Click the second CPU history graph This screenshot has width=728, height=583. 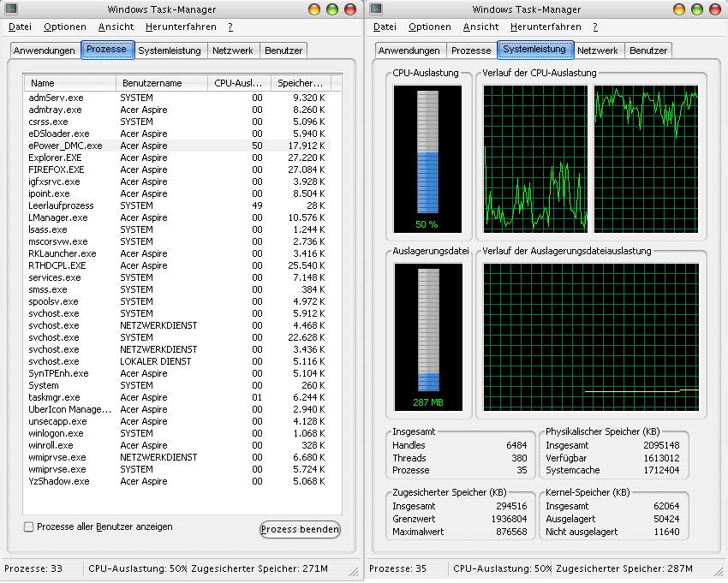pyautogui.click(x=646, y=158)
